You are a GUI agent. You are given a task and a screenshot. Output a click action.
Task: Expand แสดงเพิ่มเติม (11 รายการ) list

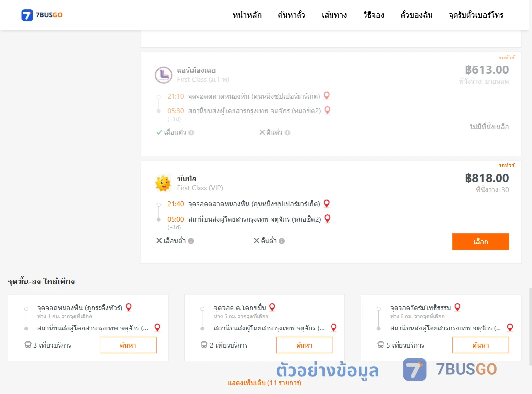265,383
